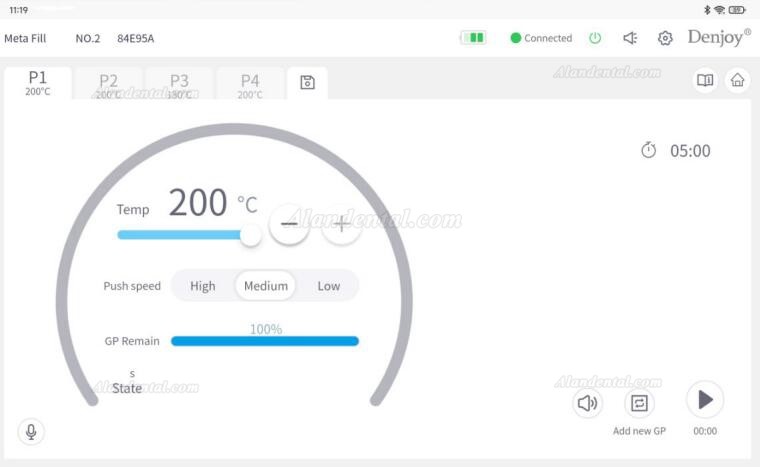The width and height of the screenshot is (760, 467).
Task: Click the stopwatch timer icon
Action: (649, 150)
